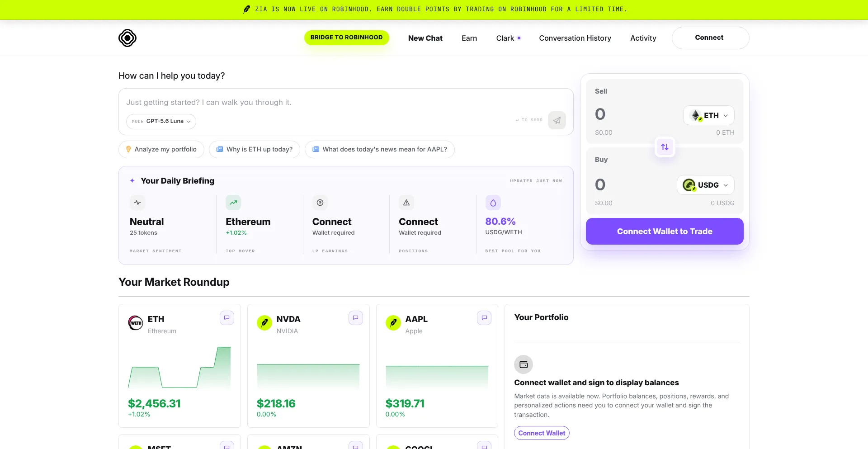Click the Bridge to Robinhood button
This screenshot has width=868, height=449.
coord(346,38)
